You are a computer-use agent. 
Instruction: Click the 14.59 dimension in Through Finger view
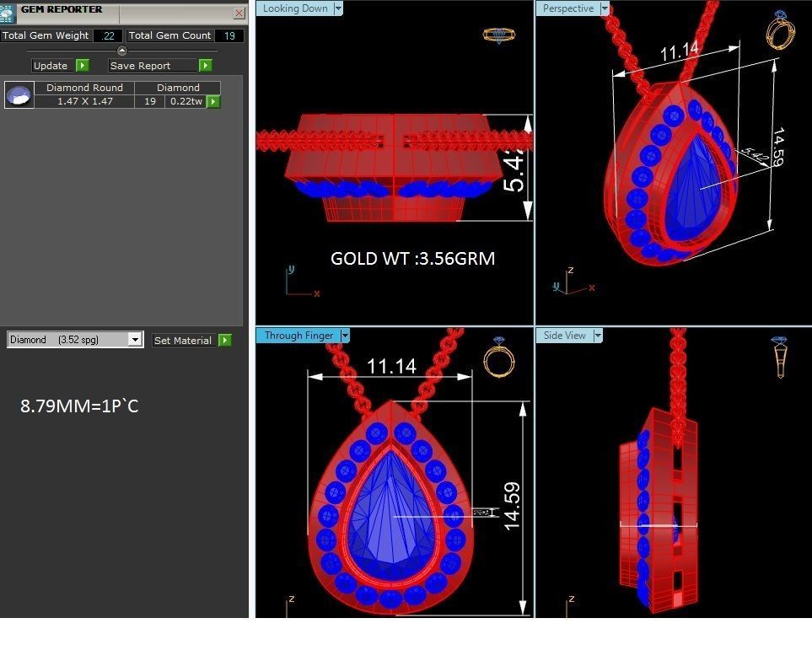(x=512, y=506)
